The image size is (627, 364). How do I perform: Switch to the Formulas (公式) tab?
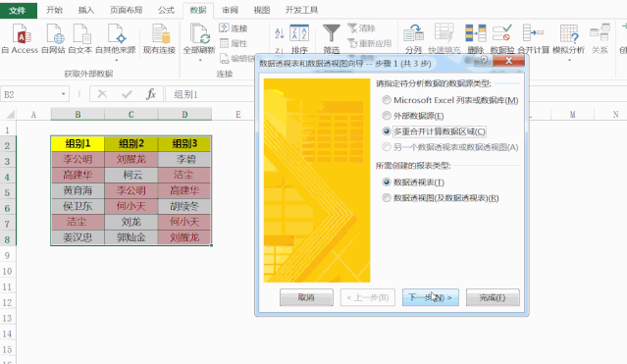point(166,10)
